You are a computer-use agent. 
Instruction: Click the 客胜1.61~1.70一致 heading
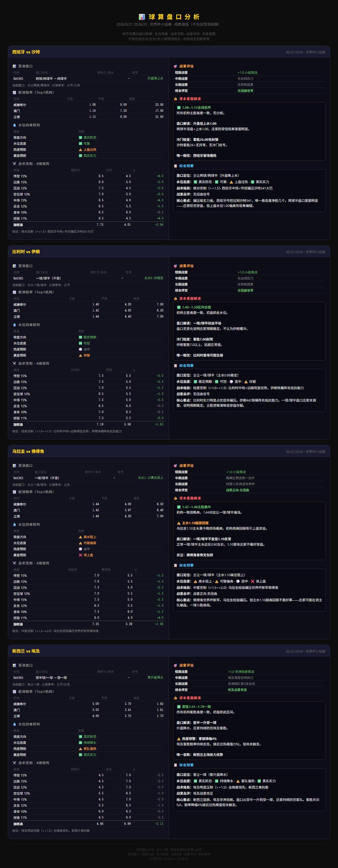pyautogui.click(x=196, y=707)
